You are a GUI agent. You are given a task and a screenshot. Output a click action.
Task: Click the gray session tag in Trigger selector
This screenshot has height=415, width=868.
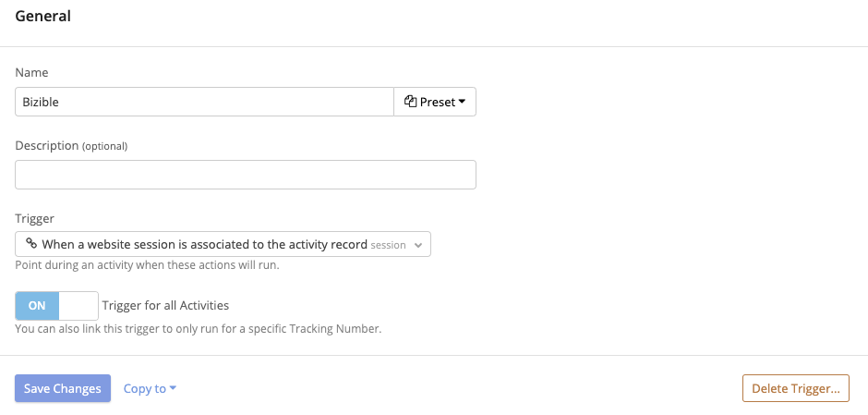pos(388,245)
